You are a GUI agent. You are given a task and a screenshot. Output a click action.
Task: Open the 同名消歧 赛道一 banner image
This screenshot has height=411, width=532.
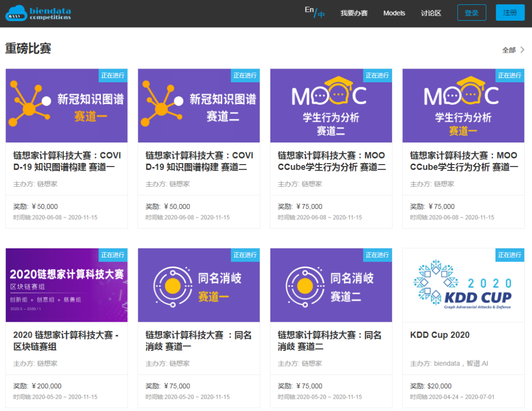199,285
